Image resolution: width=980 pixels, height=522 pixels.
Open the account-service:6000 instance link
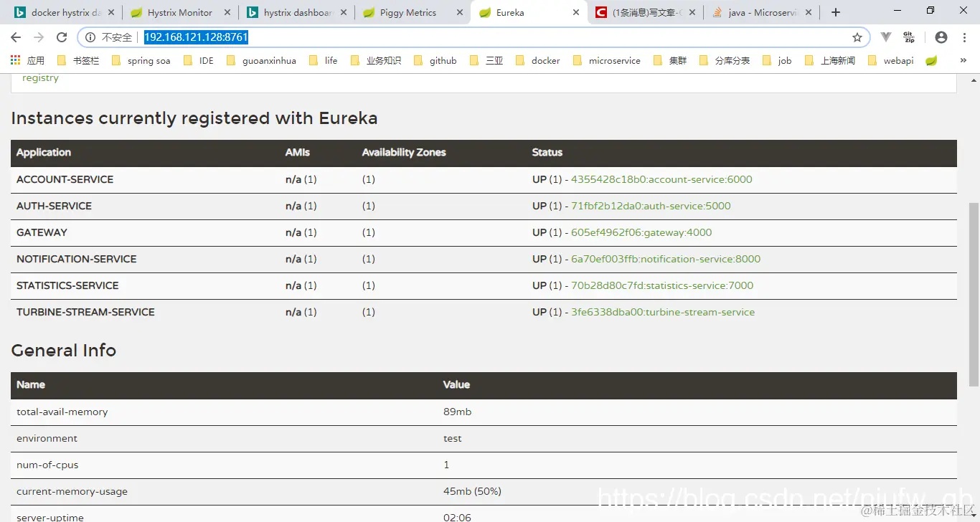pyautogui.click(x=661, y=179)
